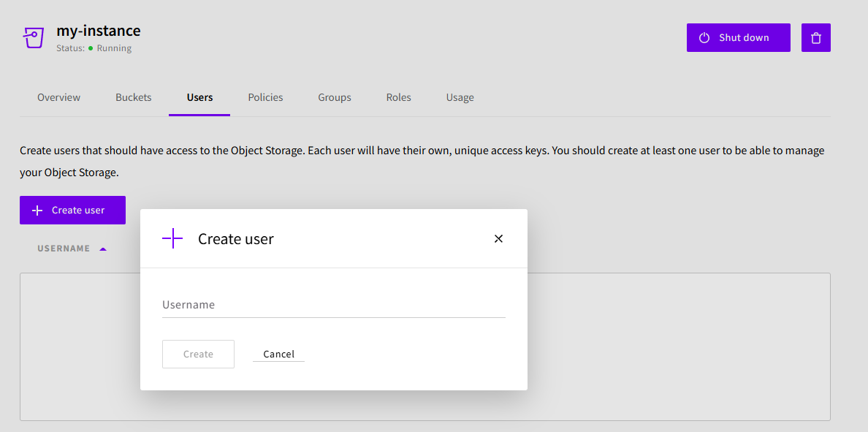This screenshot has width=868, height=432.
Task: Select the Groups tab
Action: tap(334, 96)
